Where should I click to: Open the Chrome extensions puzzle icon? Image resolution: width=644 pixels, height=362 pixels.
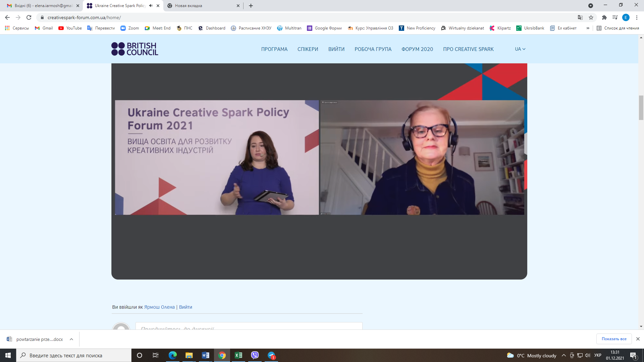coord(604,17)
